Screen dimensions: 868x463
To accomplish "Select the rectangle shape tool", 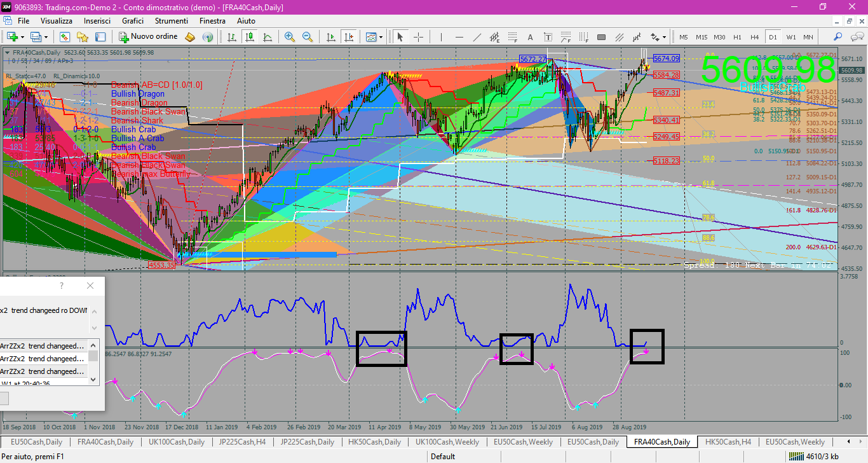I will pos(601,37).
